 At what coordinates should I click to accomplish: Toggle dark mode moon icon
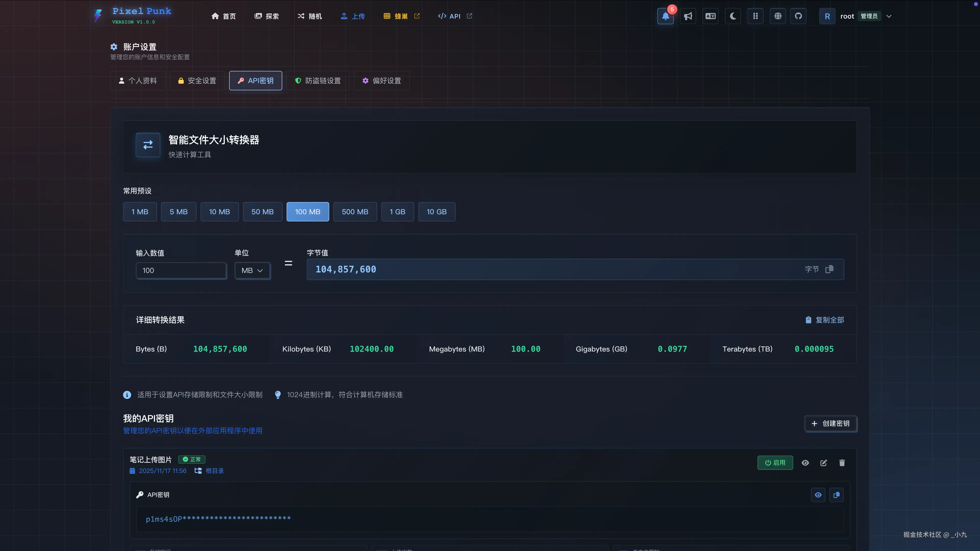tap(733, 16)
